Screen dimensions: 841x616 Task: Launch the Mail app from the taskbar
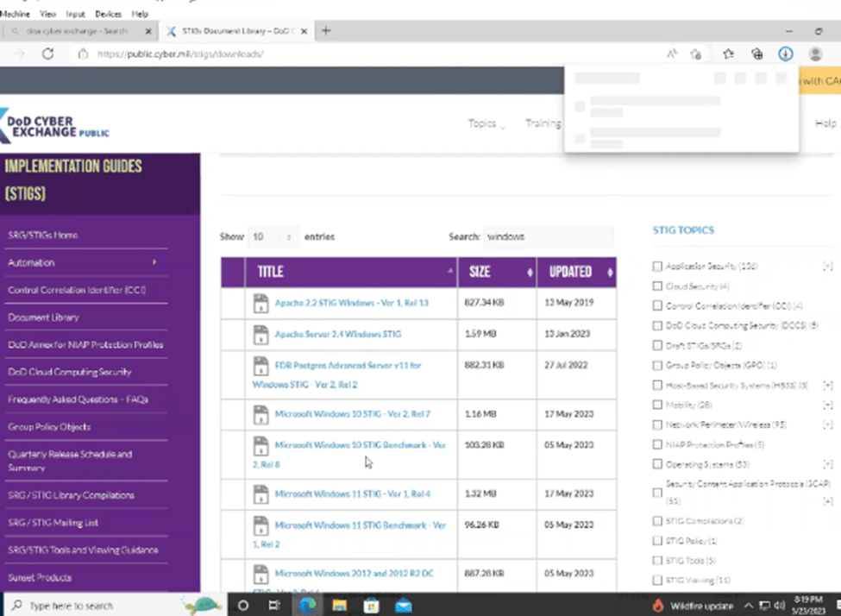403,605
